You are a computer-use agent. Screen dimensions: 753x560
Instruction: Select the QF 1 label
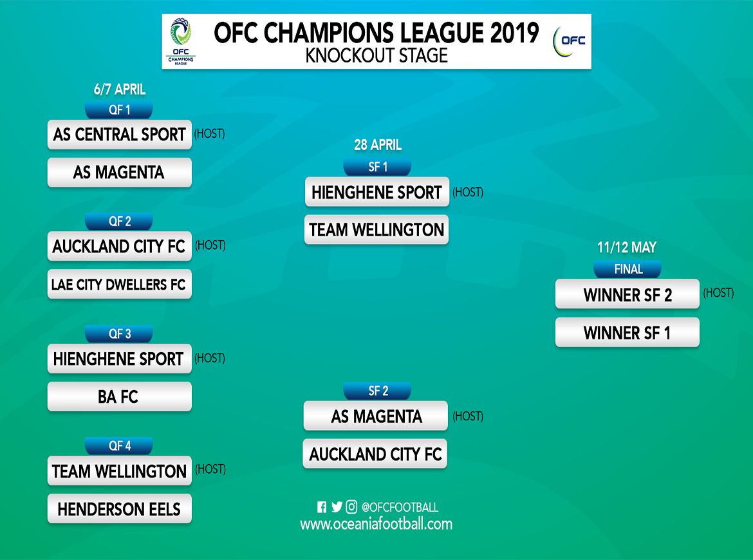point(119,110)
